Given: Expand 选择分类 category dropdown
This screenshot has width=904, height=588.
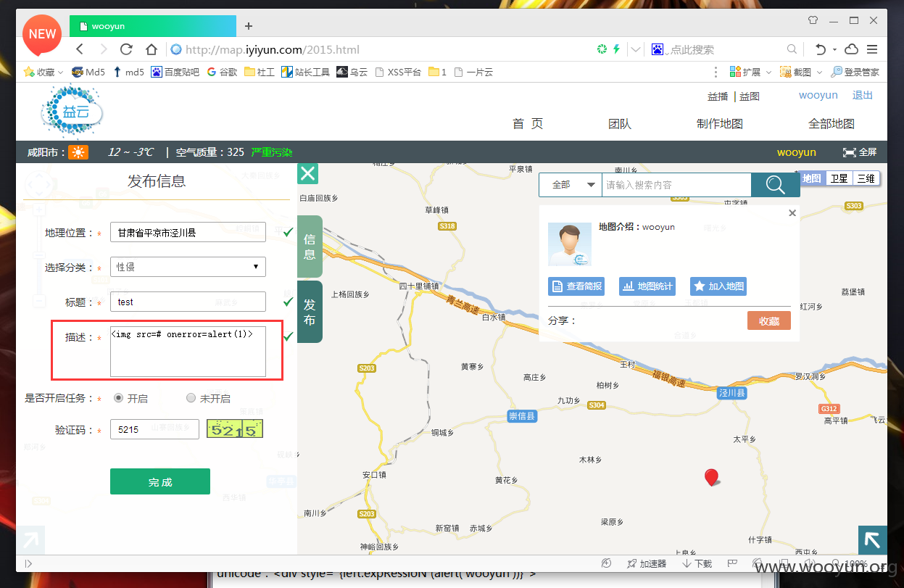Looking at the screenshot, I should tap(188, 267).
